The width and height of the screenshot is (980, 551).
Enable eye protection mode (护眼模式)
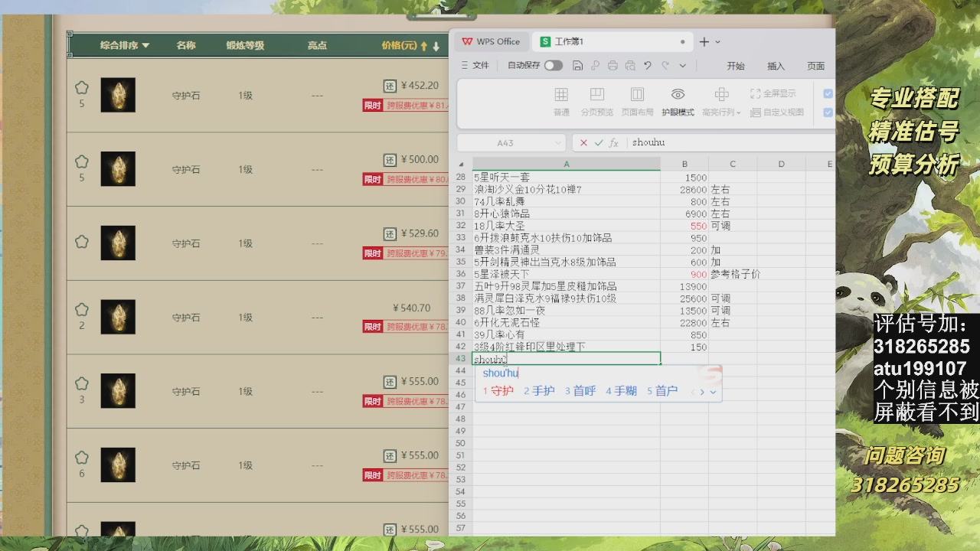click(x=678, y=101)
